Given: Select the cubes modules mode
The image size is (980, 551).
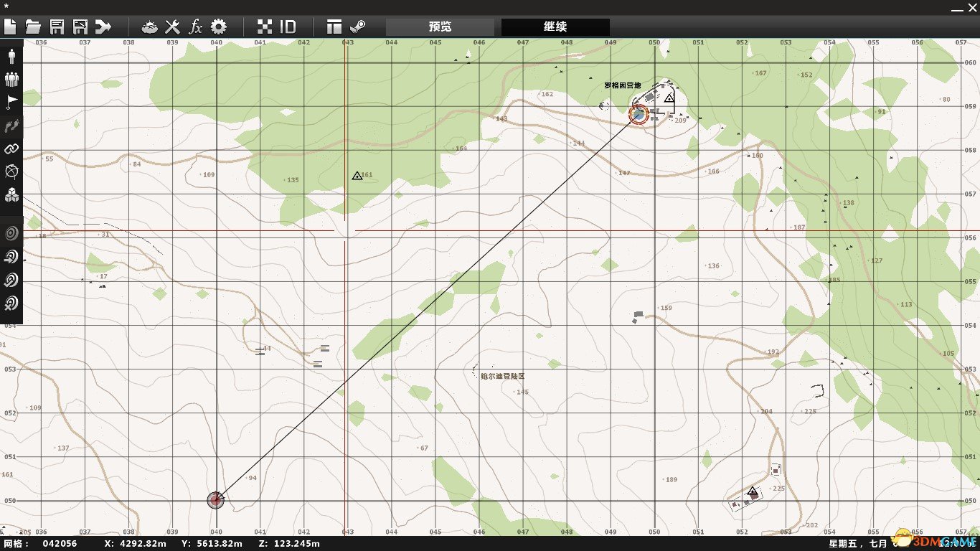Looking at the screenshot, I should (11, 195).
